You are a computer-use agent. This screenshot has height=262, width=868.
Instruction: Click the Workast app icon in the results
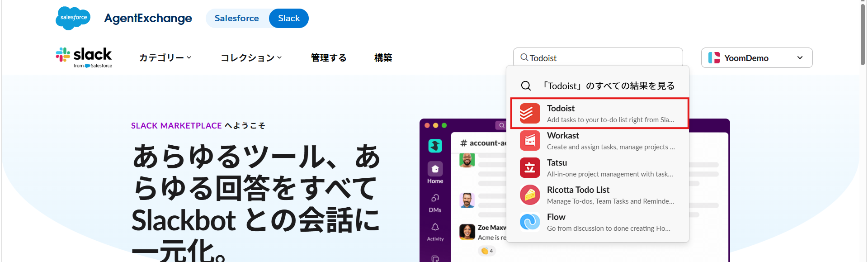pyautogui.click(x=530, y=140)
